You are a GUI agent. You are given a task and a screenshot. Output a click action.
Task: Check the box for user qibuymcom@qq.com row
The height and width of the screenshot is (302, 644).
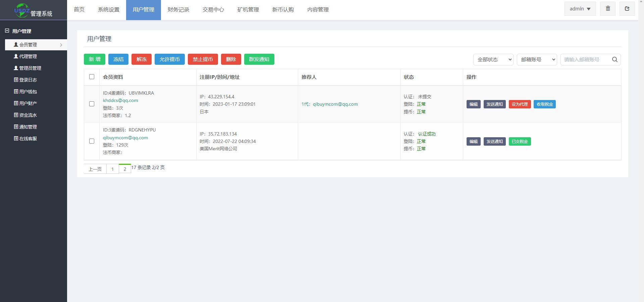click(92, 141)
